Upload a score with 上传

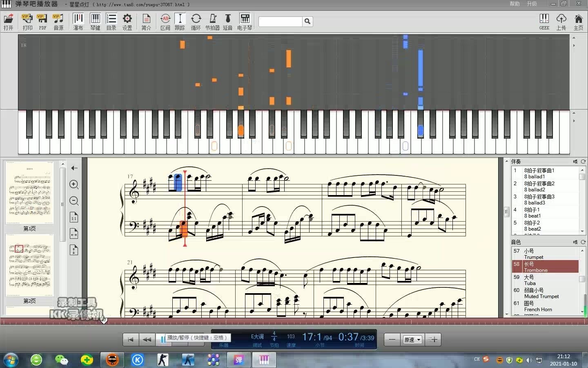click(561, 22)
